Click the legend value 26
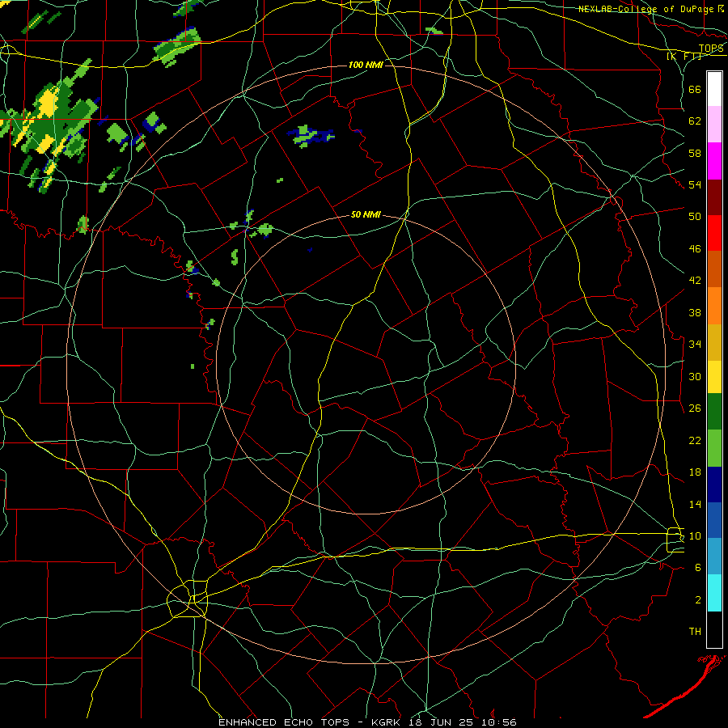728x728 pixels. [695, 408]
